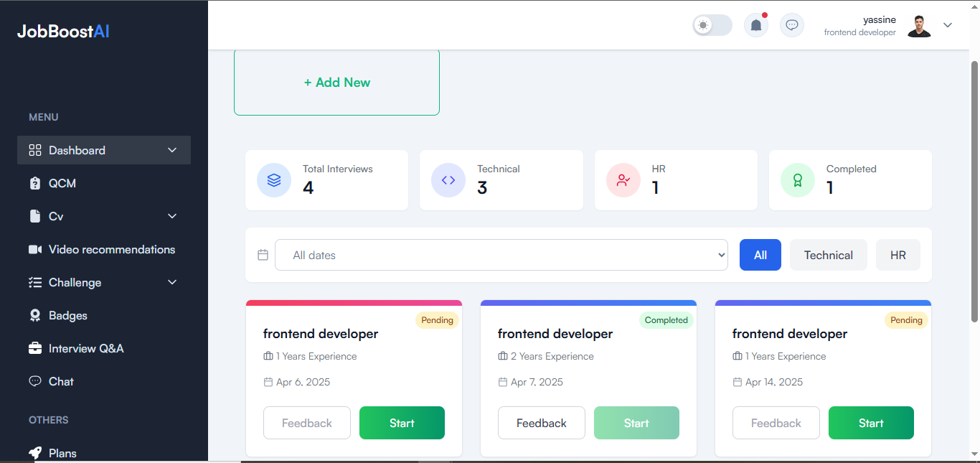Click the "2 Years Experience" text
Screen dimensions: 980x463
click(x=552, y=356)
